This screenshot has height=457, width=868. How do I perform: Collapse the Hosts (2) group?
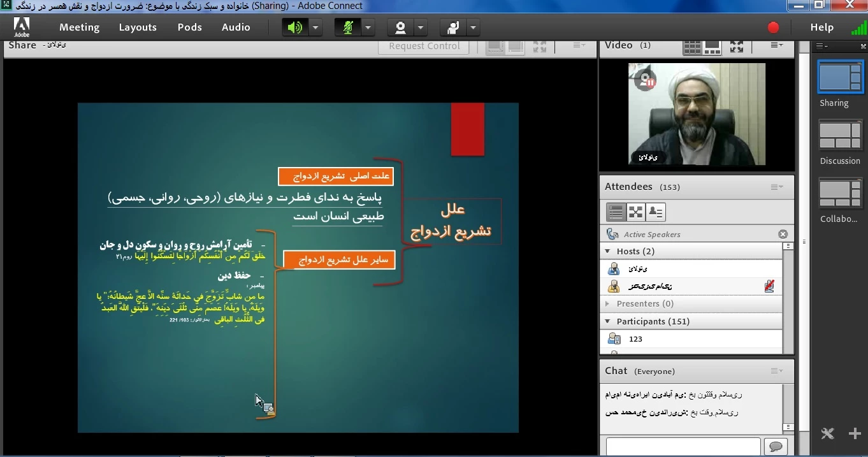608,251
